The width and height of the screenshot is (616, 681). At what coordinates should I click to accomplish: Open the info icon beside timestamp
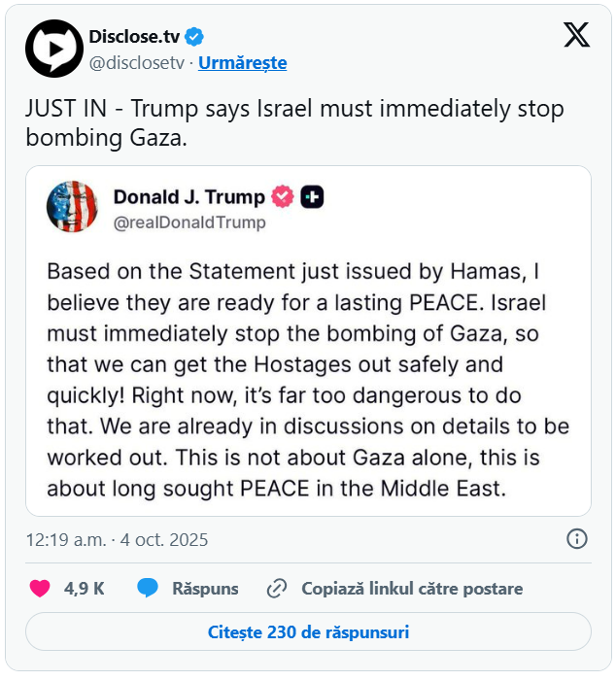coord(576,539)
